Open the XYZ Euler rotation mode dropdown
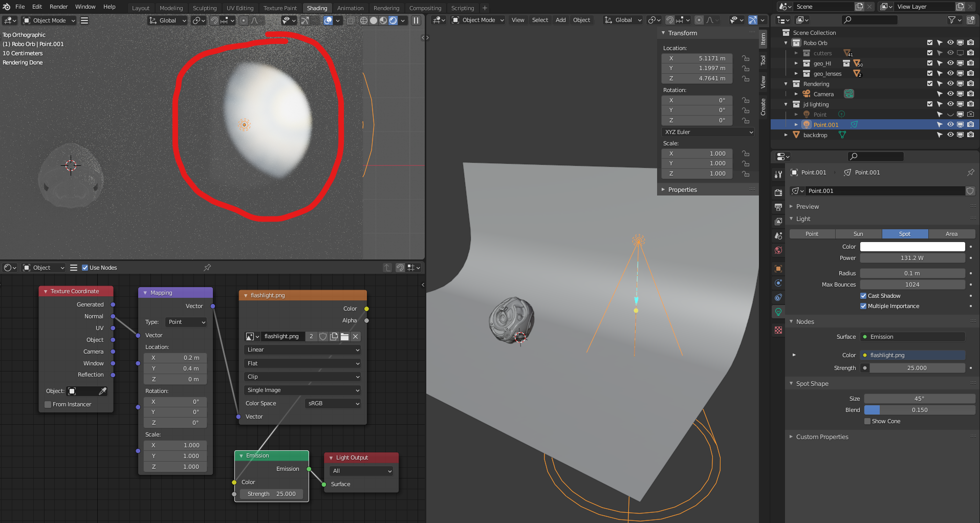980x523 pixels. [708, 132]
